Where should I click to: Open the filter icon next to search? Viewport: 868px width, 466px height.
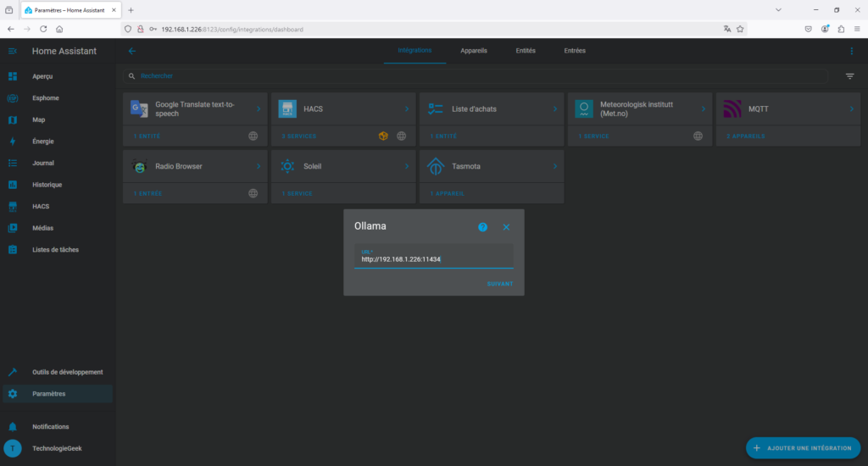click(x=849, y=76)
